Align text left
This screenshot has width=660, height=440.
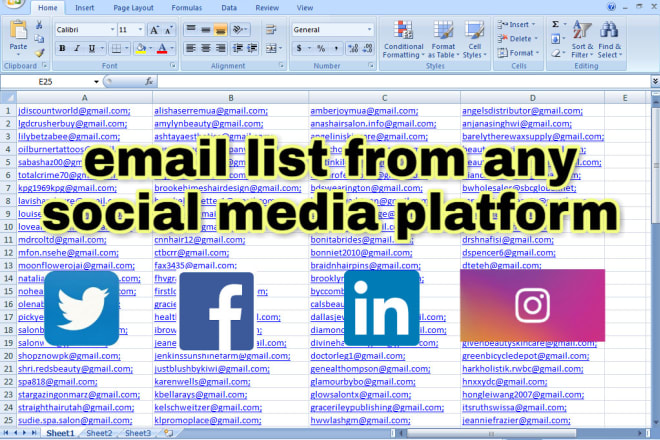click(x=191, y=48)
